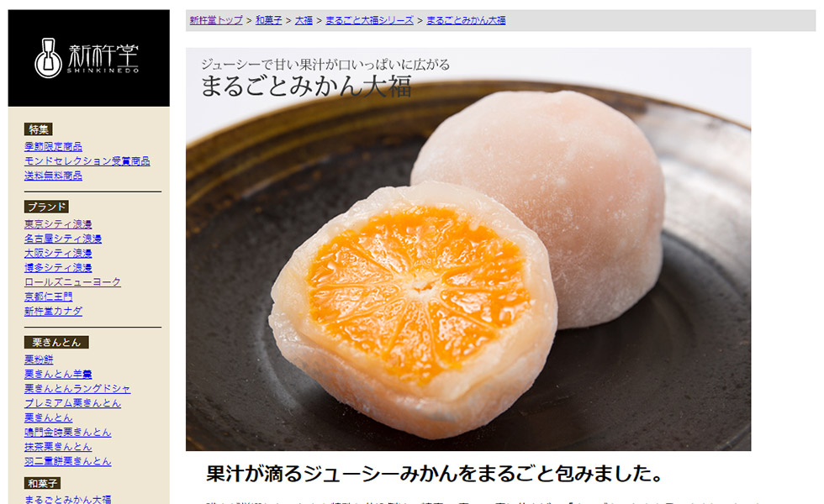This screenshot has height=504, width=824.
Task: Open the ロールズニューヨーク brand link
Action: pyautogui.click(x=72, y=282)
